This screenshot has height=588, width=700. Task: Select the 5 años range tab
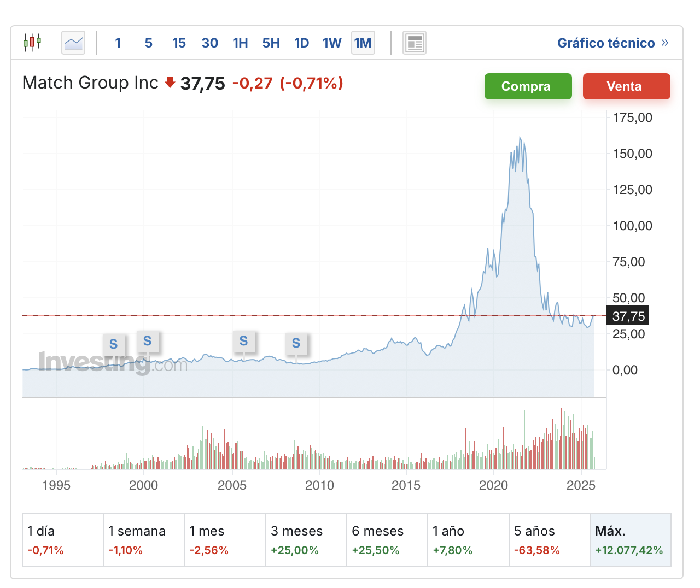tap(549, 539)
